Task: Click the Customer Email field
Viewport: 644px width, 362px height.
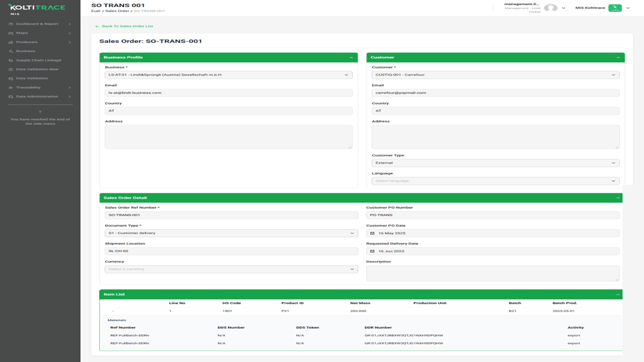Action: click(496, 93)
